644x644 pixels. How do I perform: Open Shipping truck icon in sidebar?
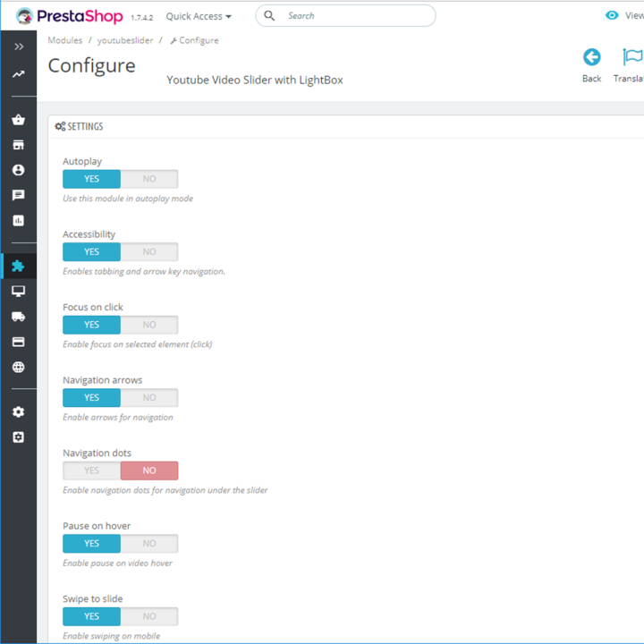tap(19, 317)
